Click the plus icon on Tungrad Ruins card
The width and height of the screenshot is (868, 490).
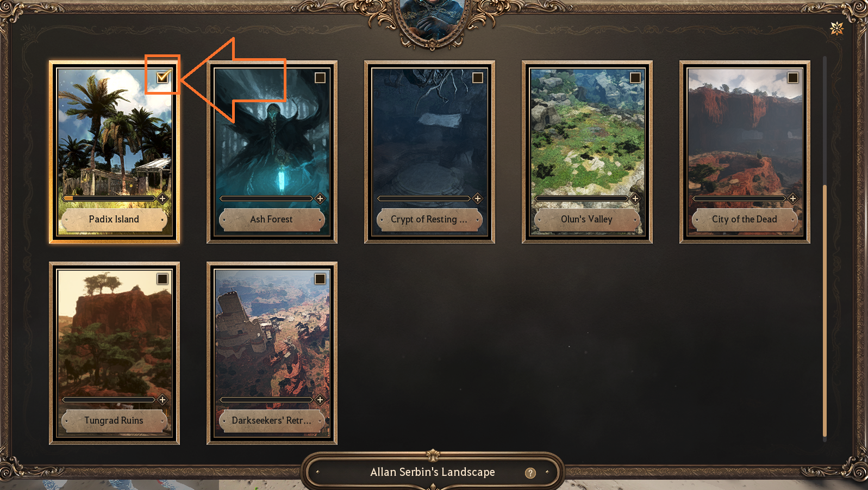(x=163, y=400)
